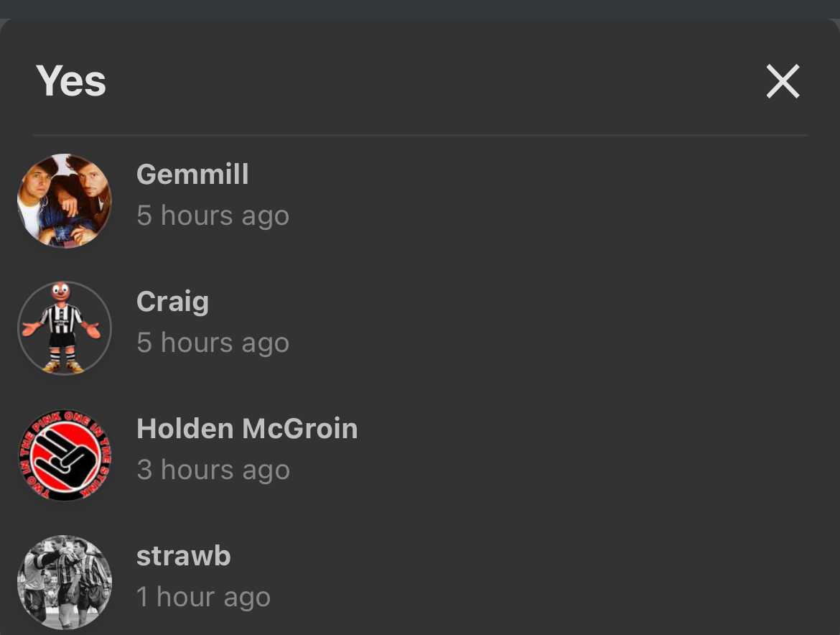
Task: Select the Craig username
Action: pos(172,302)
